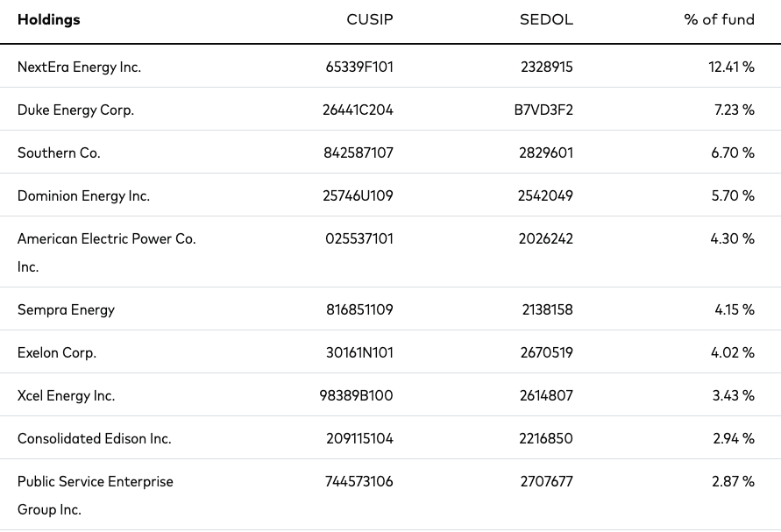
Task: Click Xcel Energy Inc. name
Action: pyautogui.click(x=67, y=395)
